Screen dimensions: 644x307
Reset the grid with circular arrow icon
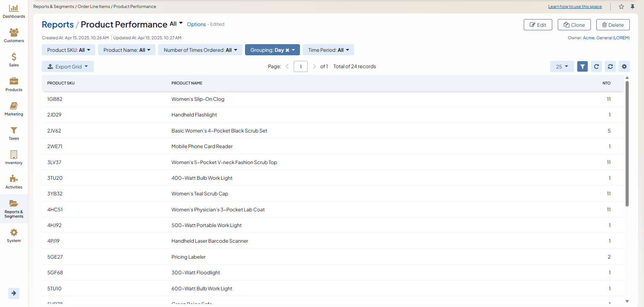tap(596, 66)
